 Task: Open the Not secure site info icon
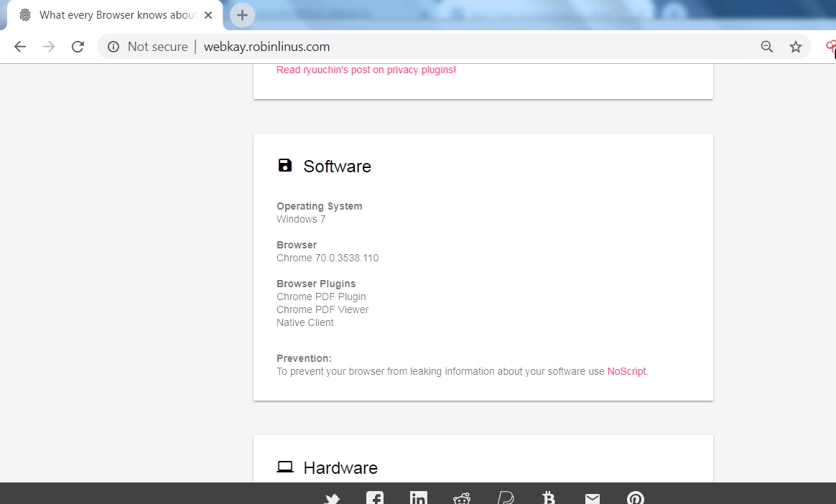pos(113,47)
